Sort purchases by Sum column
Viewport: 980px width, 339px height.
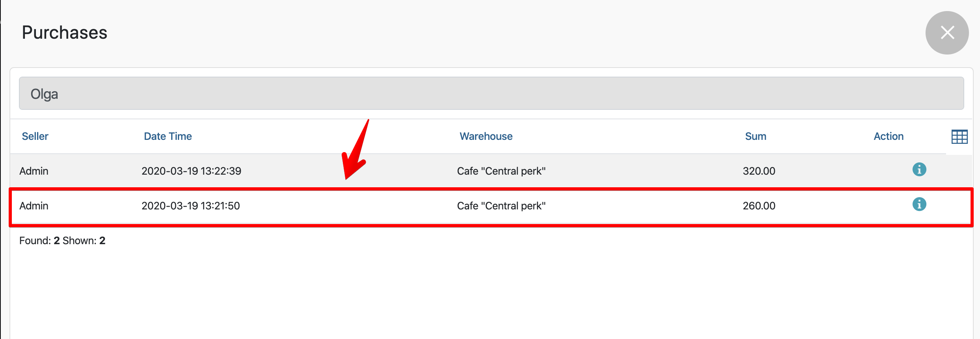click(x=756, y=136)
